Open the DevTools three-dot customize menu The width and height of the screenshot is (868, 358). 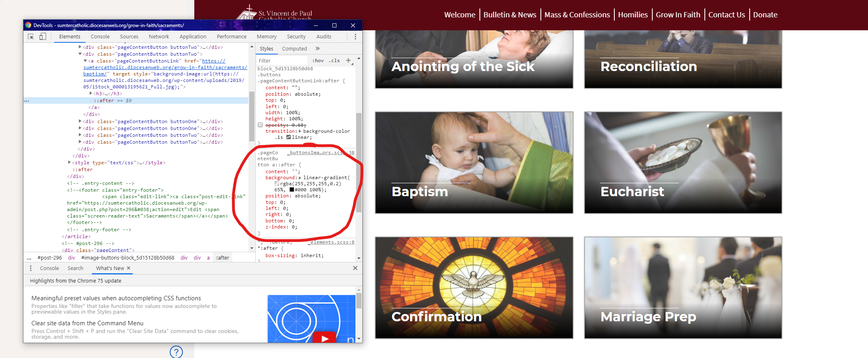355,37
